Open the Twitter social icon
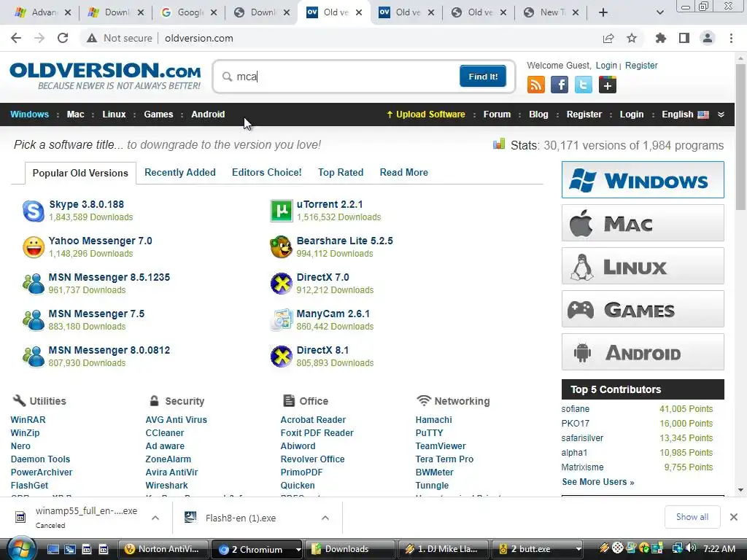This screenshot has width=747, height=560. (583, 85)
